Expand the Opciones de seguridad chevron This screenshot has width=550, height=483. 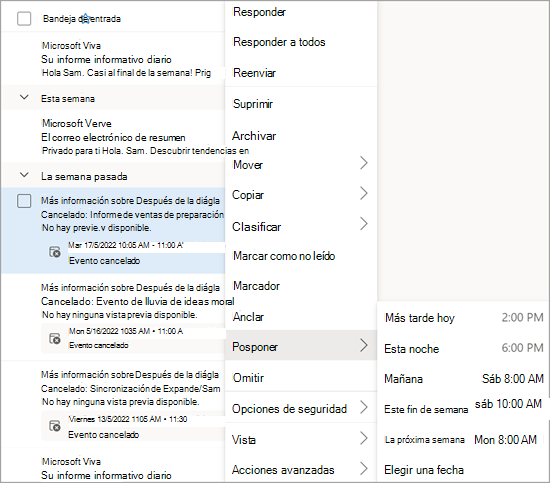coord(364,407)
